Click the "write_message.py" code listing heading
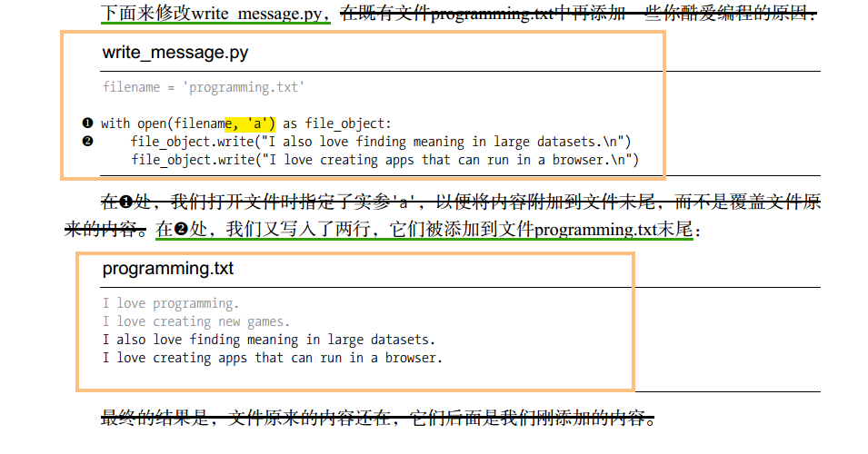Screen dimensions: 868x454 pyautogui.click(x=175, y=53)
